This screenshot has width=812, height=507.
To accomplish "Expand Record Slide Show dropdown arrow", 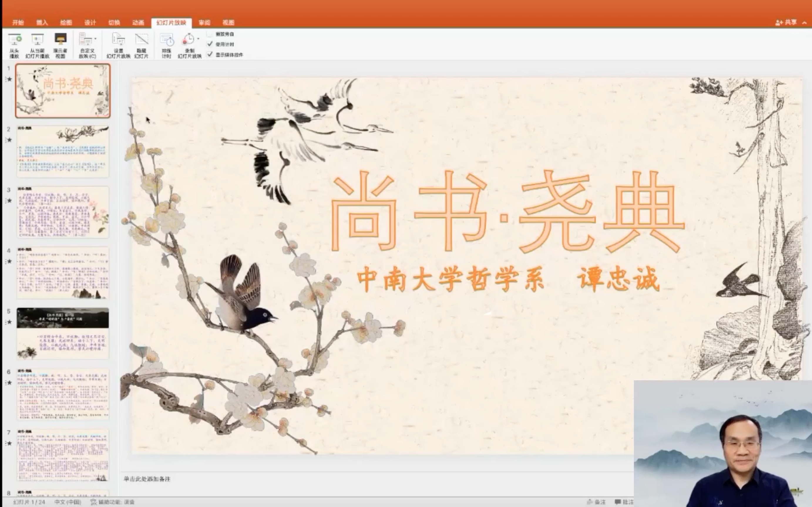I will [x=198, y=39].
